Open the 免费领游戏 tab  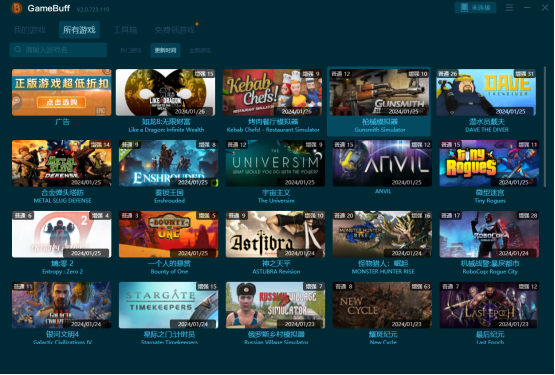(x=174, y=30)
